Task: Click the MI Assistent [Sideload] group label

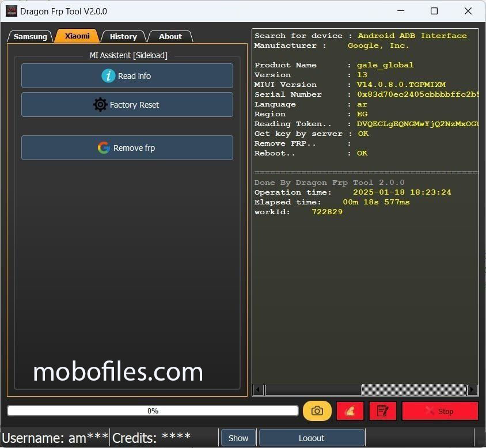Action: pyautogui.click(x=128, y=55)
